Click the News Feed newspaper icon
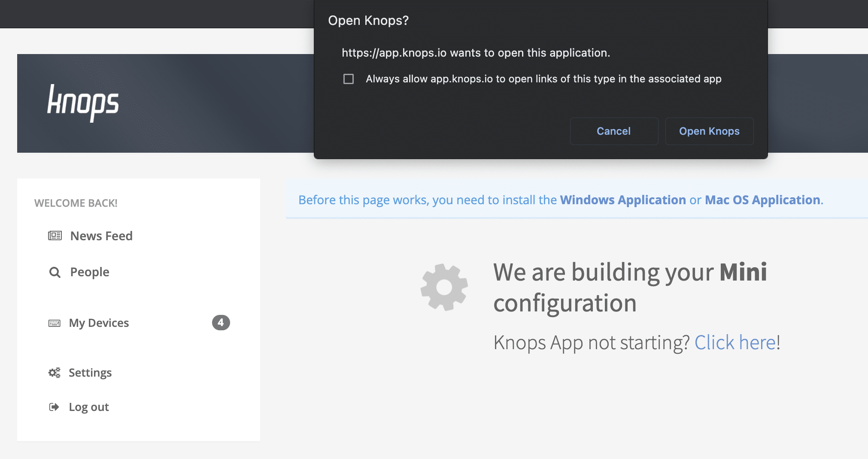Viewport: 868px width, 459px height. [55, 236]
